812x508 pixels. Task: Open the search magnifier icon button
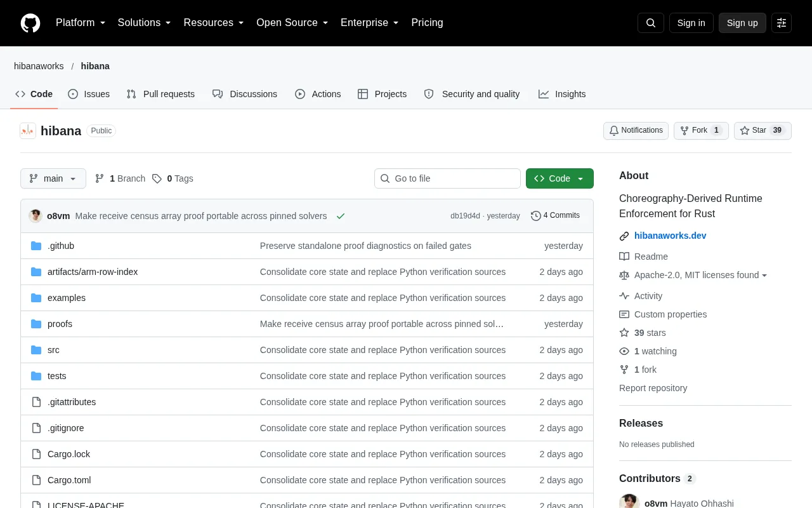point(651,23)
